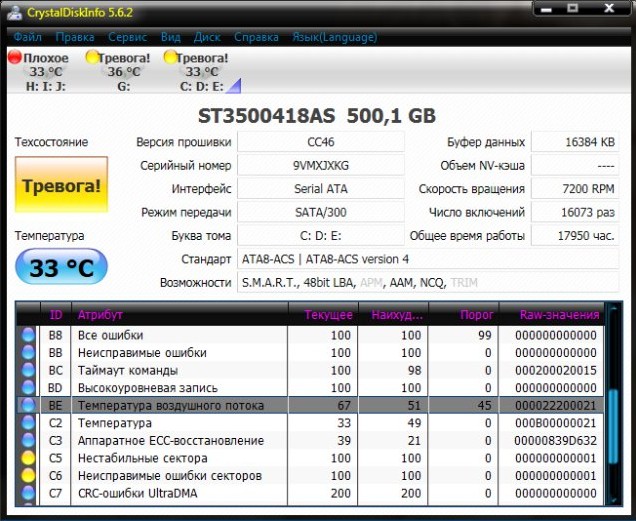Select the yellow status icon for disk G:
The image size is (636, 521).
point(93,58)
